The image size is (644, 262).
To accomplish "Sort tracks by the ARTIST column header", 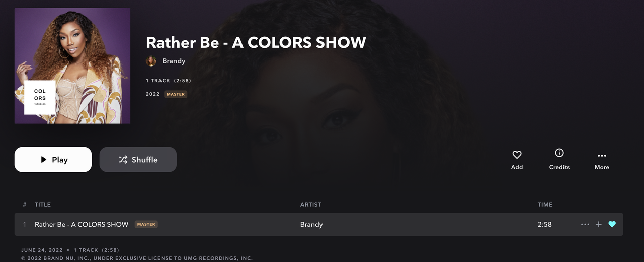I will click(x=310, y=205).
